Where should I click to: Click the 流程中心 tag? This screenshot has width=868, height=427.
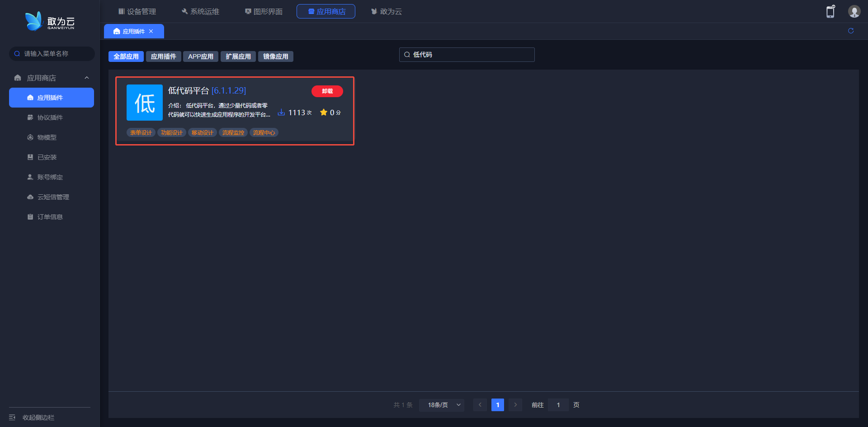click(264, 132)
